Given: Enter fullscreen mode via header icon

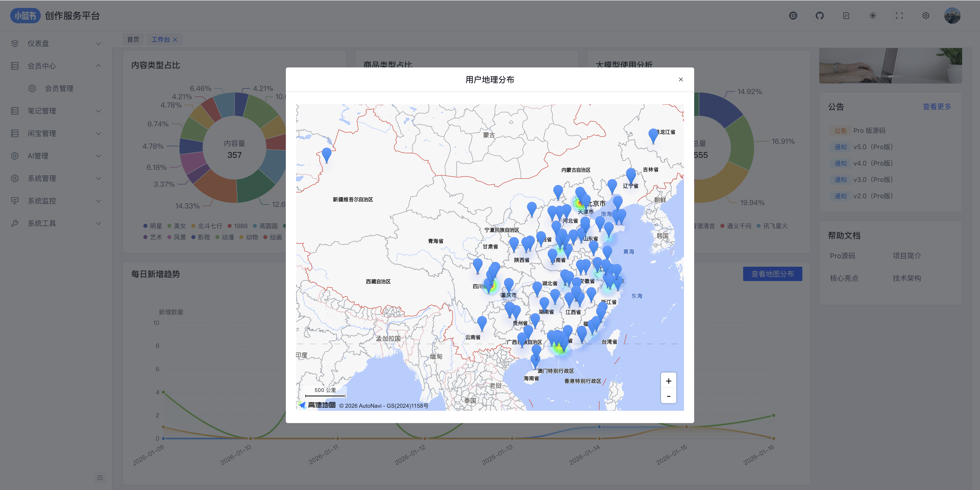Looking at the screenshot, I should point(899,16).
